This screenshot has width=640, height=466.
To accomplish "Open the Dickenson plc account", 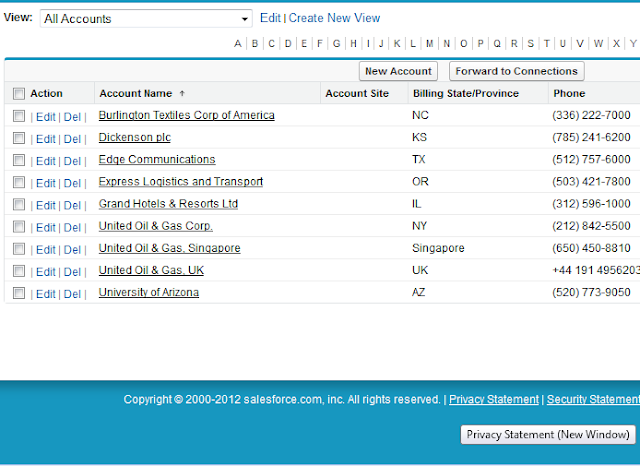I will (134, 138).
